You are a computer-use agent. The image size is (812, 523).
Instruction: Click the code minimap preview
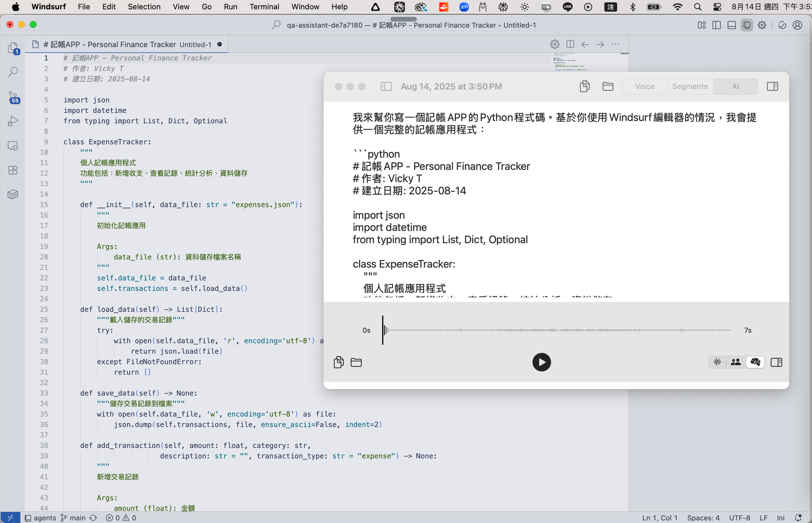click(x=585, y=62)
